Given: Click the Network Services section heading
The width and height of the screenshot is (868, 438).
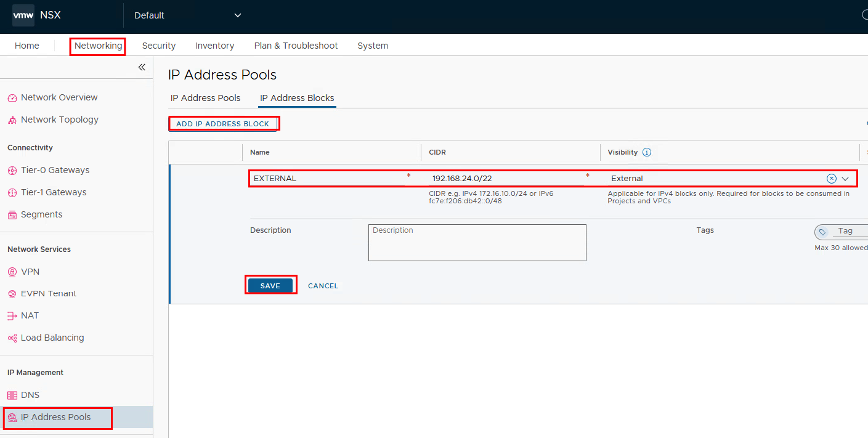Looking at the screenshot, I should [39, 249].
